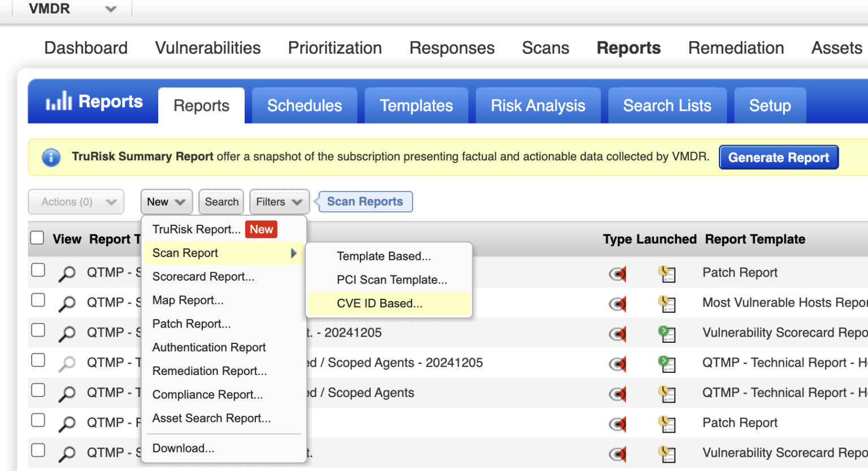This screenshot has width=868, height=471.
Task: Click launched icon in last Vulnerability Scorecard row
Action: pyautogui.click(x=667, y=453)
